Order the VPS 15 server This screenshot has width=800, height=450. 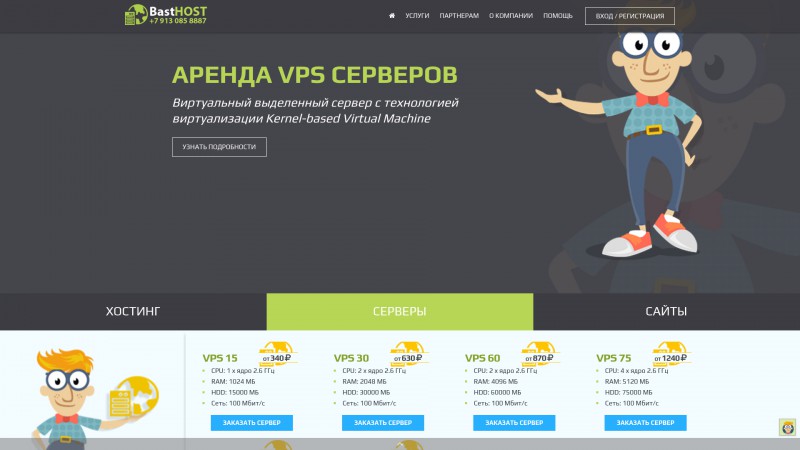coord(252,422)
